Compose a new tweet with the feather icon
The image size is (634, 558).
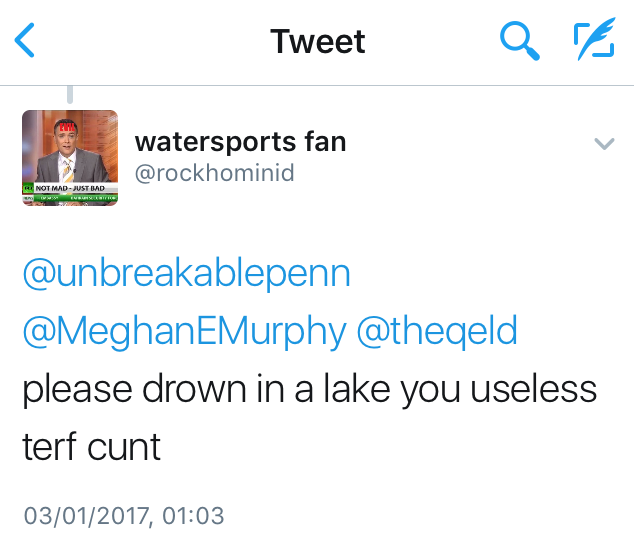tap(595, 39)
